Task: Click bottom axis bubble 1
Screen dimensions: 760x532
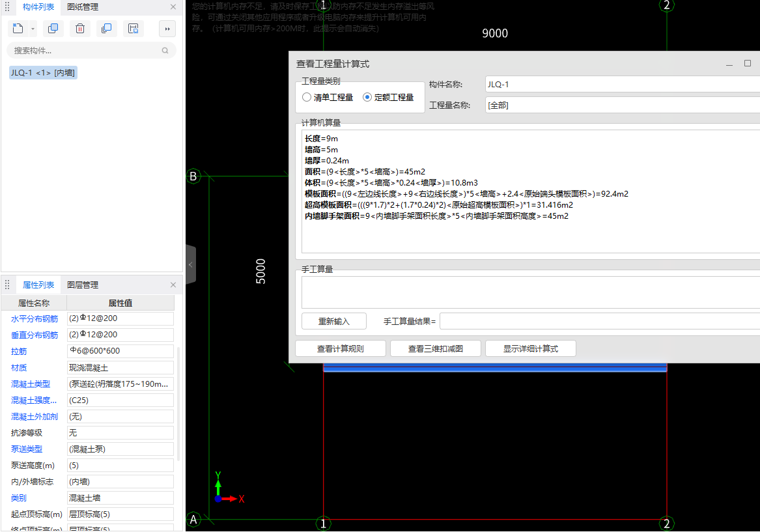Action: tap(323, 524)
